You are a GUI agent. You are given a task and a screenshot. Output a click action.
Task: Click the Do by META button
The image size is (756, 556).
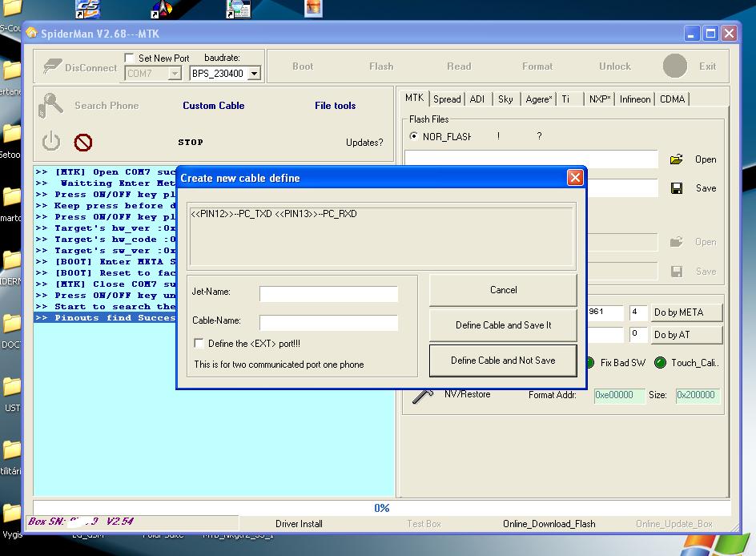point(686,312)
